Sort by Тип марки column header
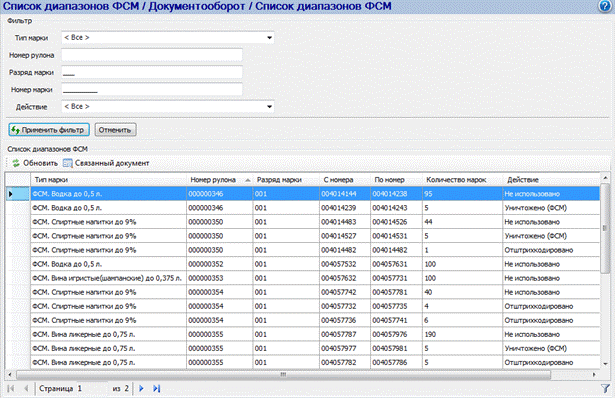Screen dimensions: 615x398 coord(109,180)
